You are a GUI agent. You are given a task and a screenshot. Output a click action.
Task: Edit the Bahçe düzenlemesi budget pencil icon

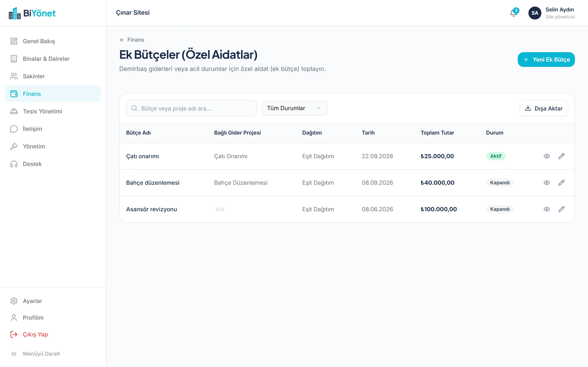coord(561,182)
